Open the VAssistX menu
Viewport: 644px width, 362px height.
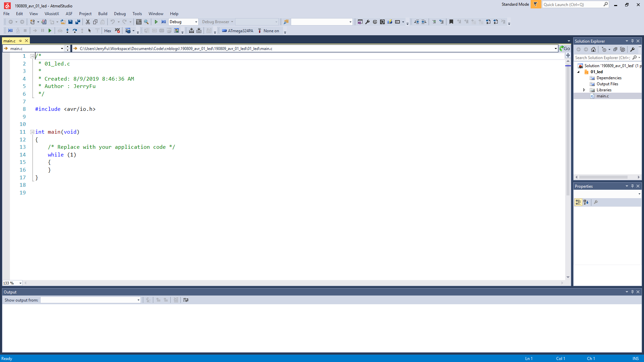(x=52, y=14)
